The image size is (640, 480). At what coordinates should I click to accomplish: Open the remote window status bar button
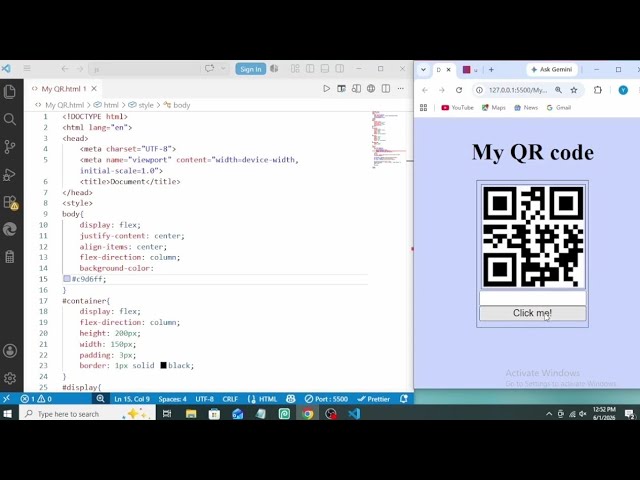coord(7,399)
